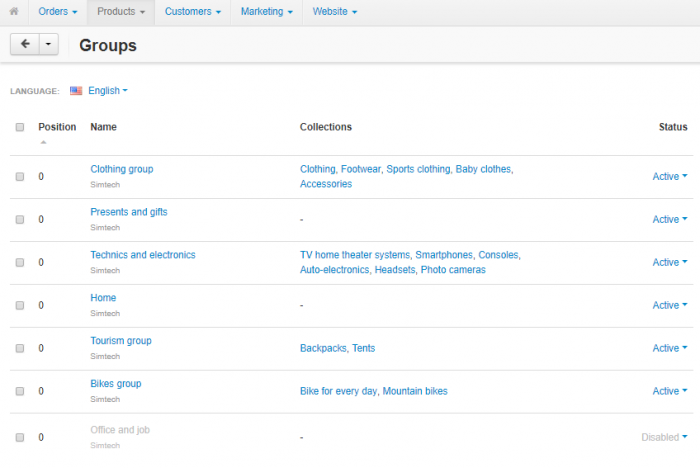
Task: Open the Clothing collection link in first row
Action: click(317, 169)
